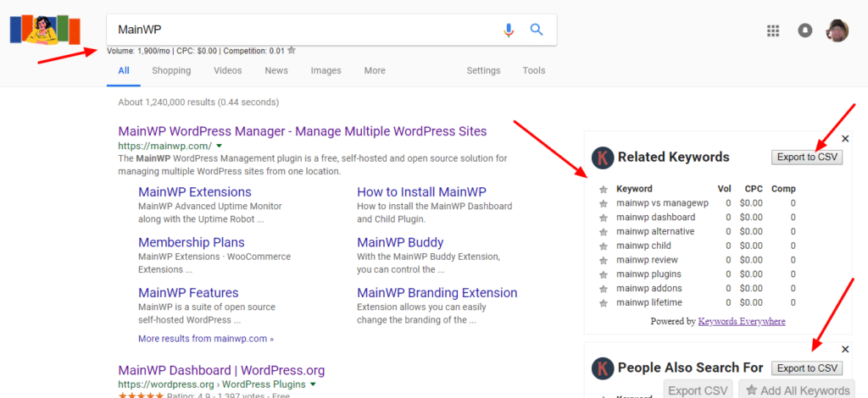Viewport: 868px width, 398px height.
Task: Open the MainWP Extensions sitelink
Action: tap(195, 192)
